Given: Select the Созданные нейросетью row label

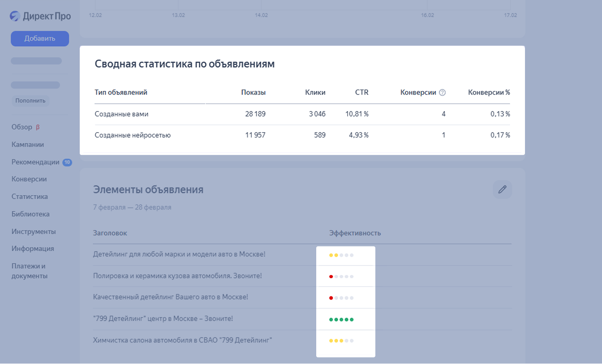Looking at the screenshot, I should click(133, 135).
